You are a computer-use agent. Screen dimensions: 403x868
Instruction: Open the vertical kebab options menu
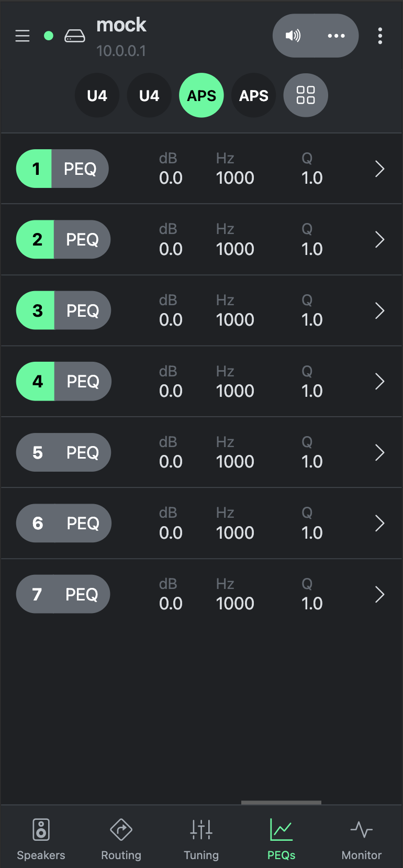coord(380,36)
